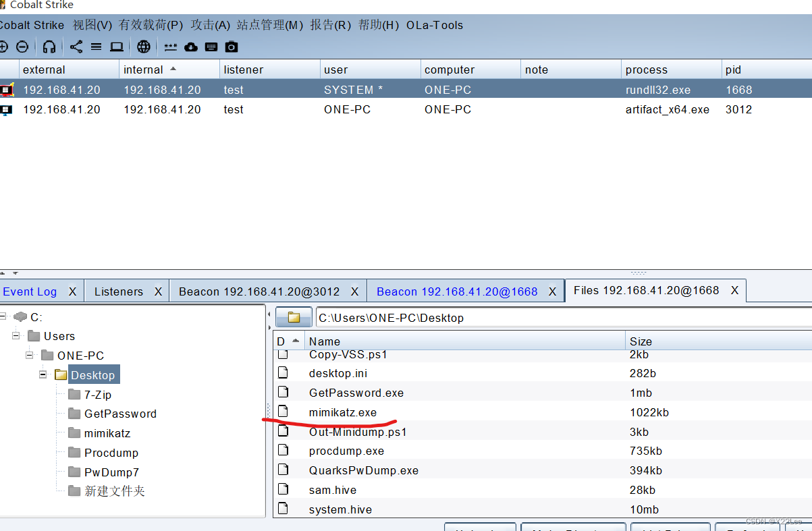Select the 新建文件夹 folder in the tree
The width and height of the screenshot is (812, 531).
tap(115, 491)
